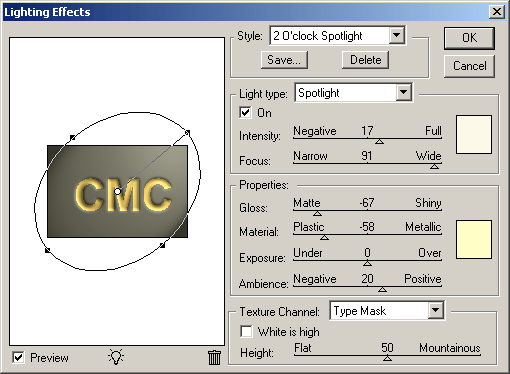The image size is (510, 374).
Task: Click the Delete style button
Action: pos(365,60)
